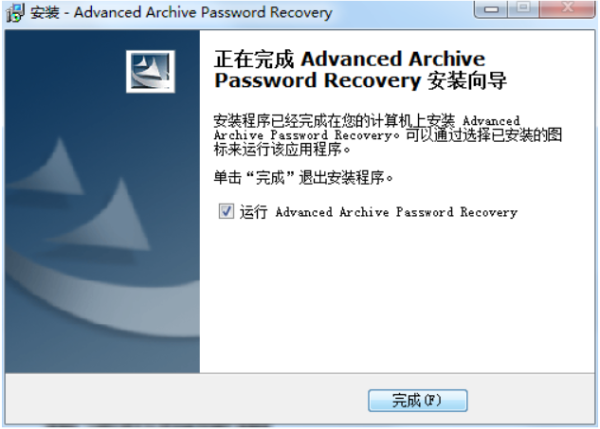Image resolution: width=600 pixels, height=429 pixels.
Task: Click the small ship logo image
Action: pyautogui.click(x=150, y=71)
